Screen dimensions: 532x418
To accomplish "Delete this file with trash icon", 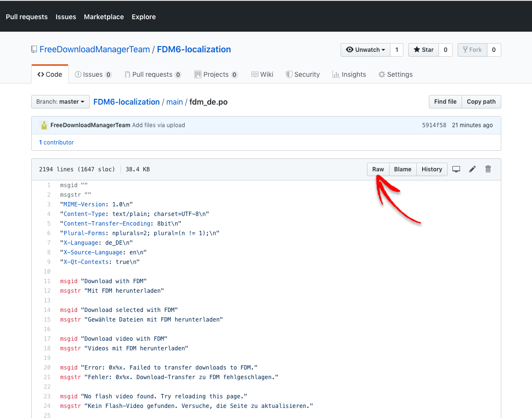I will tap(488, 169).
